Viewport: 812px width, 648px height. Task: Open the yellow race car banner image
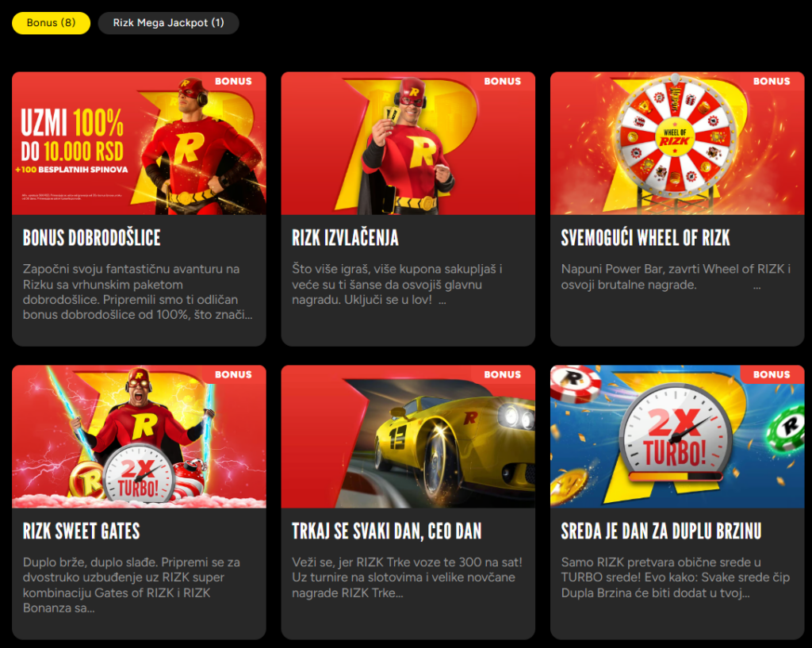coord(408,436)
